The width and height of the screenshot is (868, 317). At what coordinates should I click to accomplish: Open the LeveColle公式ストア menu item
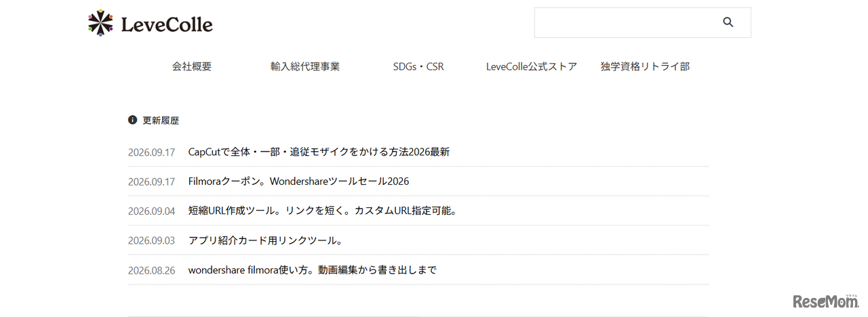click(532, 66)
